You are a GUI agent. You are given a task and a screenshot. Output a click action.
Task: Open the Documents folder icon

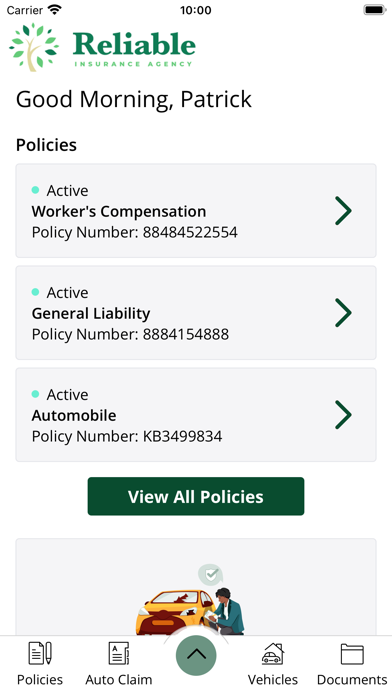(352, 654)
